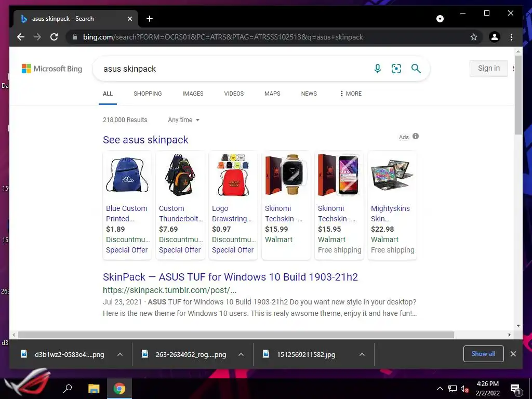Viewport: 532px width, 399px height.
Task: Open the Any time filter dropdown
Action: click(x=183, y=120)
